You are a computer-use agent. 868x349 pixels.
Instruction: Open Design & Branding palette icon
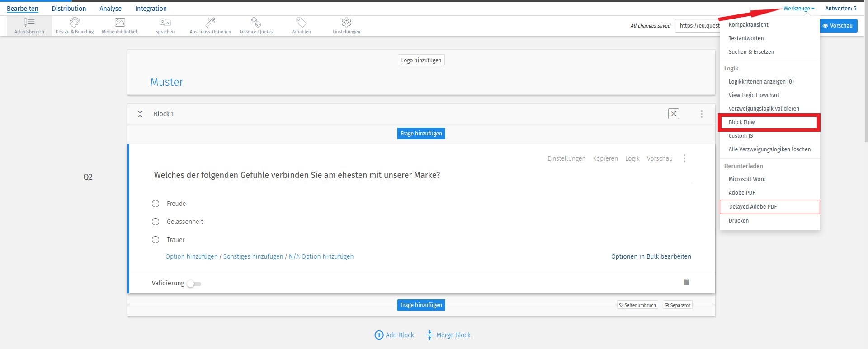[75, 22]
